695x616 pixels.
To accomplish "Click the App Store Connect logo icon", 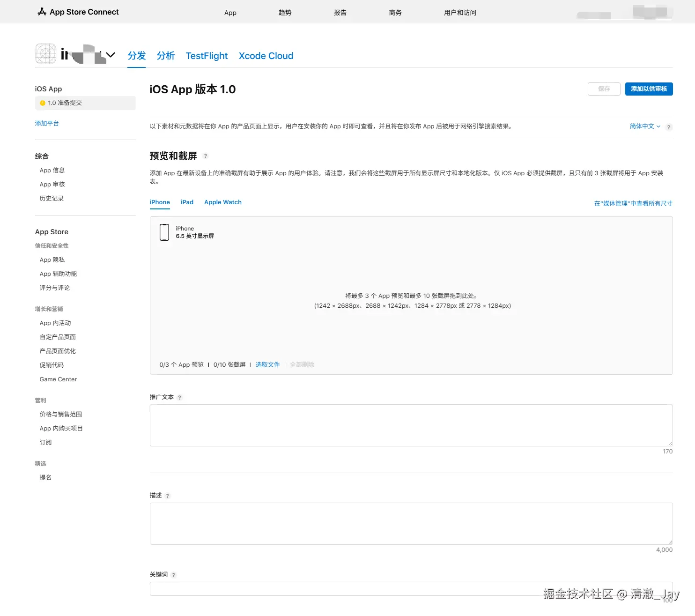I will click(x=42, y=12).
